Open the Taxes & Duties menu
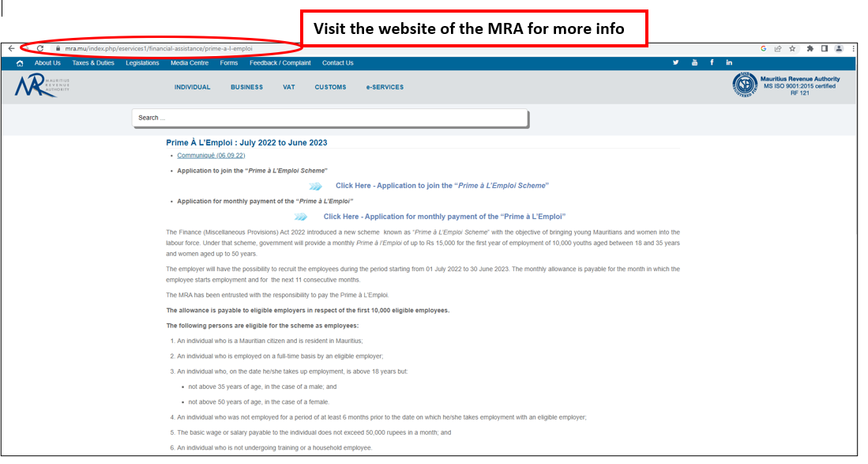Screen dimensions: 868x464 93,63
